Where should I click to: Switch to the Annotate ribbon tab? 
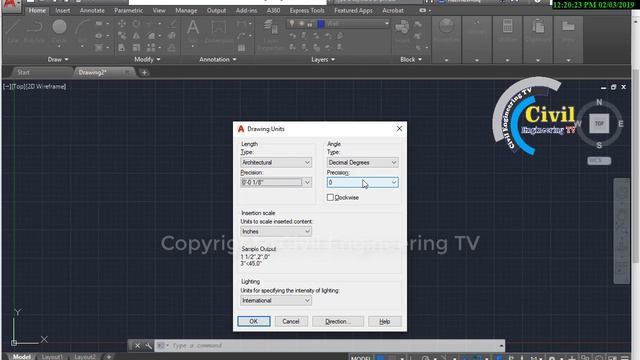(92, 11)
